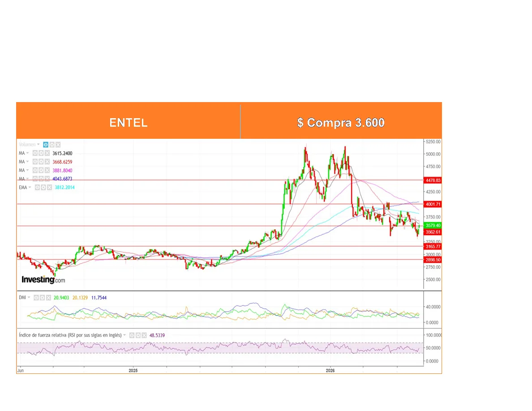The image size is (532, 411).
Task: Click the 2500.00 price axis label
Action: pos(433,279)
